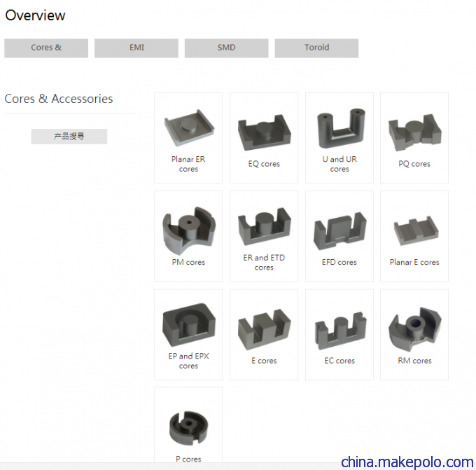Follow the RM cores text link
Screen dimensions: 476x470
click(414, 361)
